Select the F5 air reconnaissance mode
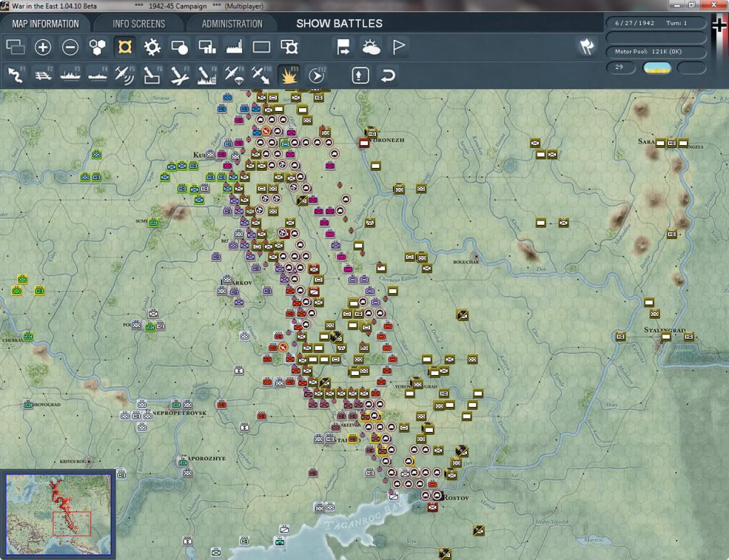 click(125, 75)
